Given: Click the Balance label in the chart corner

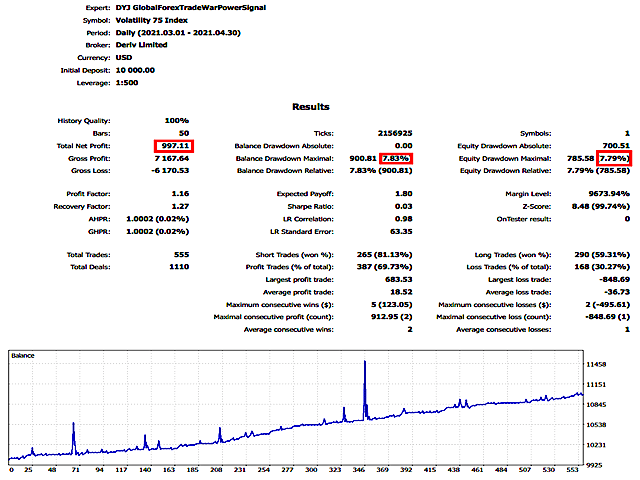Looking at the screenshot, I should [24, 355].
